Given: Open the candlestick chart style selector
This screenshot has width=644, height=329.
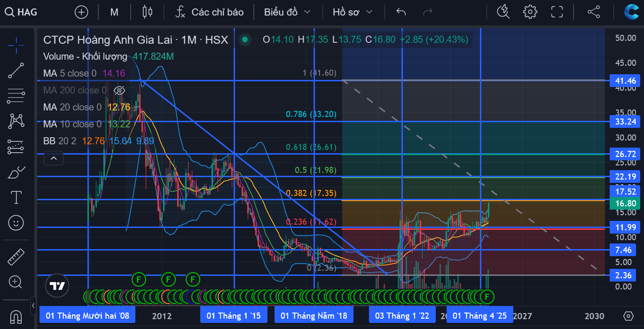Looking at the screenshot, I should point(148,12).
